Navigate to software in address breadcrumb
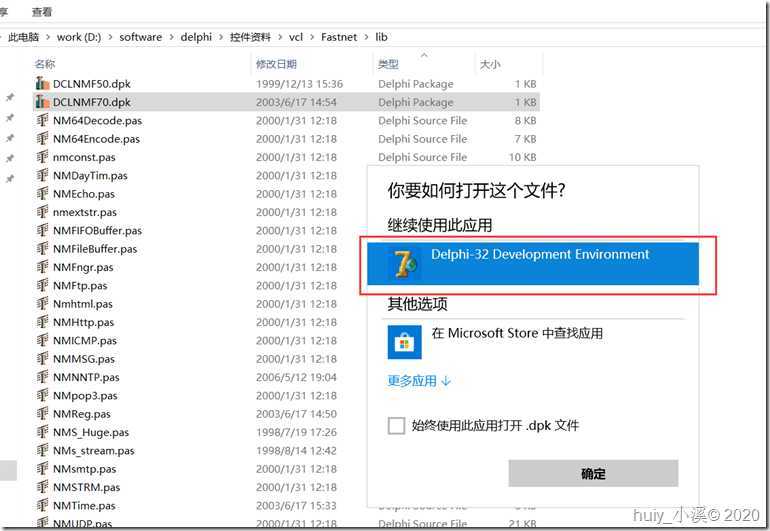 [140, 37]
